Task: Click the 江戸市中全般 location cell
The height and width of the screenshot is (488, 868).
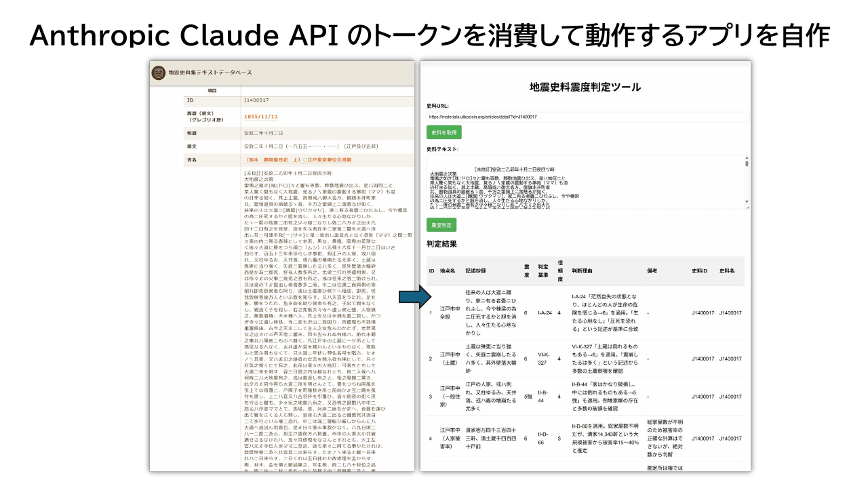Action: 450,313
